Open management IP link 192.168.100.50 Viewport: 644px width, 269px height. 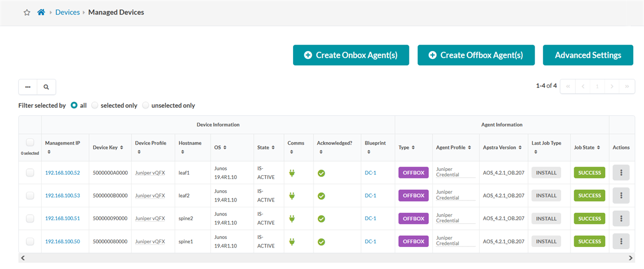62,242
